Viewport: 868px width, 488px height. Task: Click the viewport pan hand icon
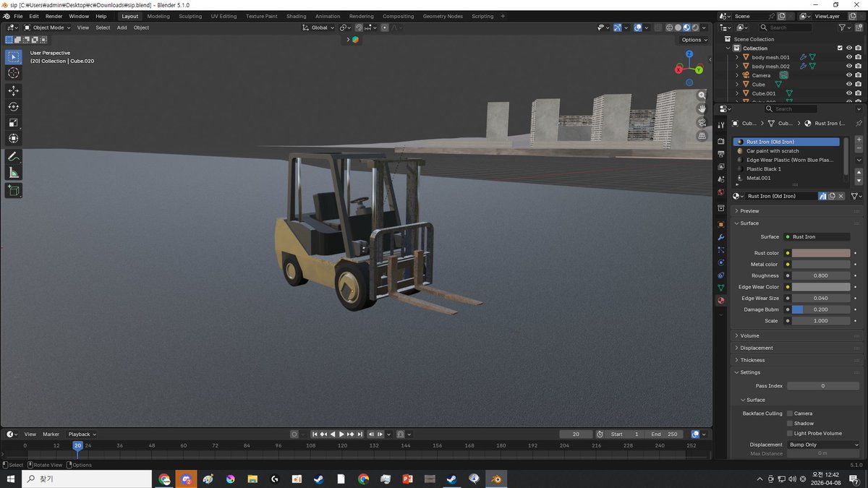click(x=702, y=108)
